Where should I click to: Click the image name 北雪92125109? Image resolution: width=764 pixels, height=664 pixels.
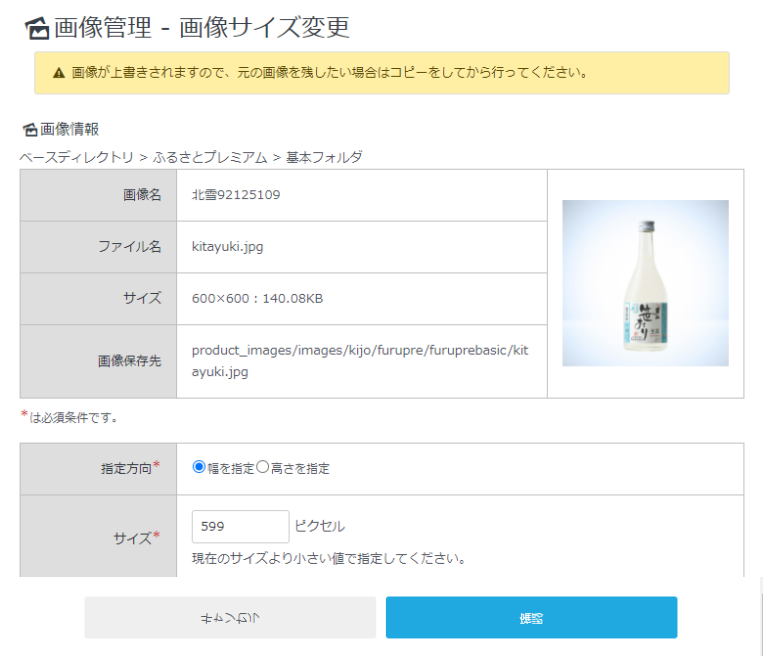click(x=236, y=195)
